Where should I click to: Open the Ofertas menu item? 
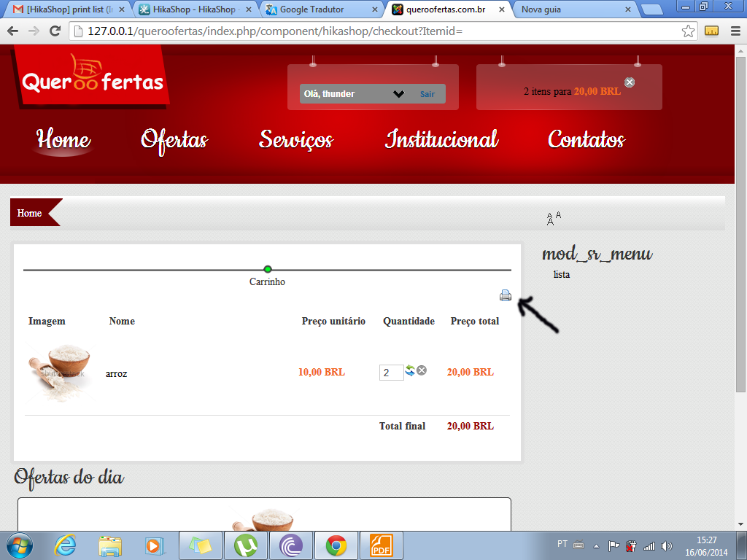tap(174, 141)
